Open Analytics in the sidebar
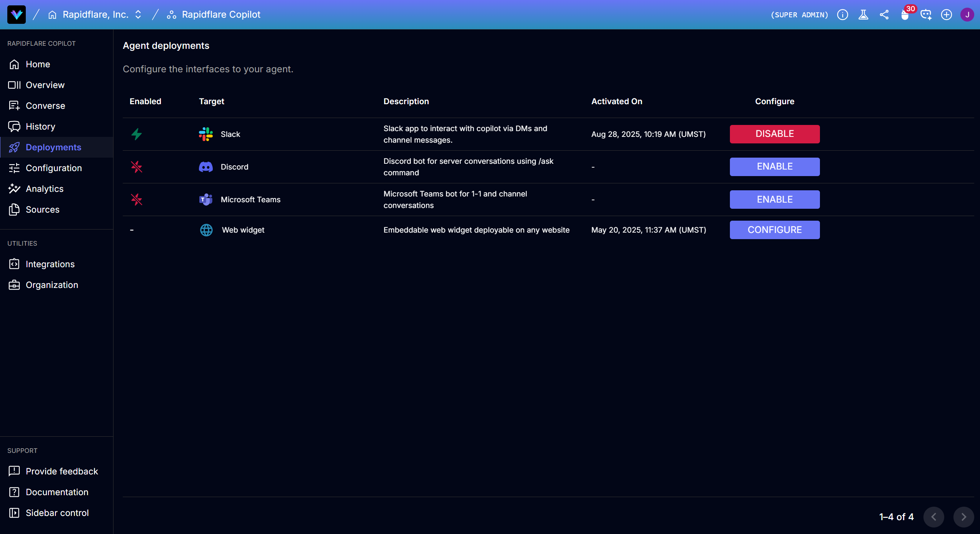This screenshot has height=534, width=980. tap(45, 189)
